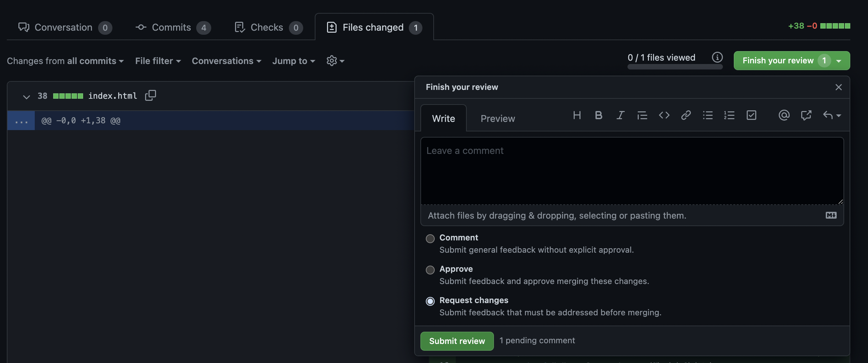Open the Changes from all commits dropdown

click(65, 61)
